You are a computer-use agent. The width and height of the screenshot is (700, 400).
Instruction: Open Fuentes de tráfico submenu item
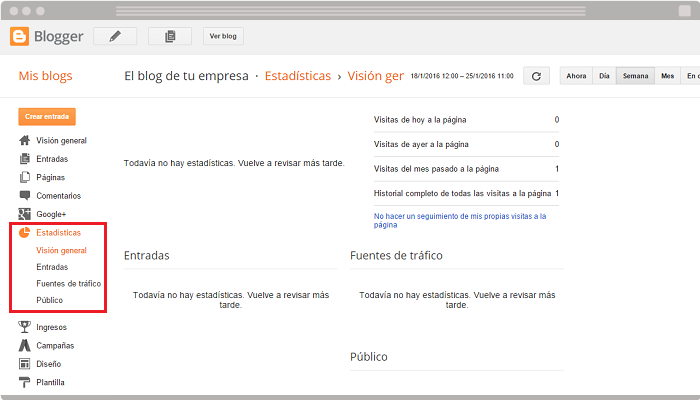click(68, 283)
